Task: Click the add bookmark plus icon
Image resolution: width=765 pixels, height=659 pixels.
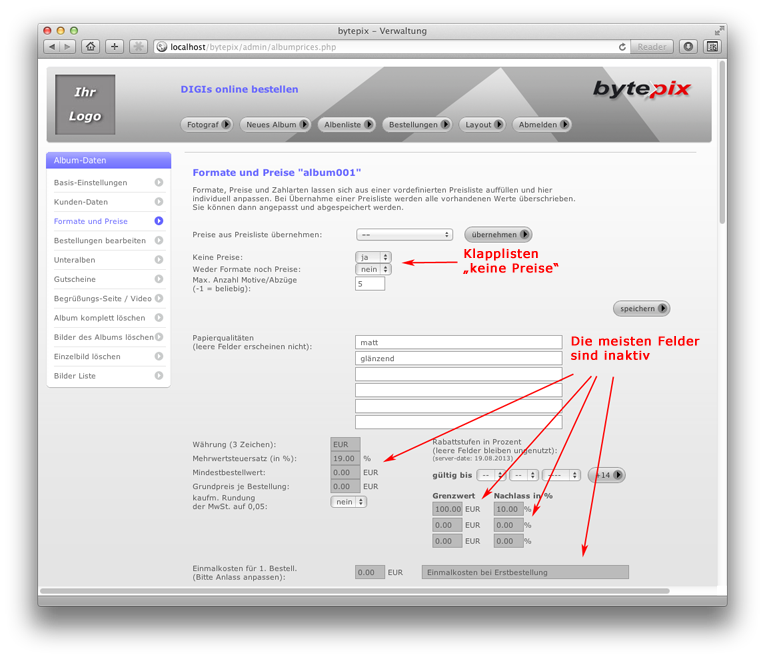Action: tap(115, 47)
